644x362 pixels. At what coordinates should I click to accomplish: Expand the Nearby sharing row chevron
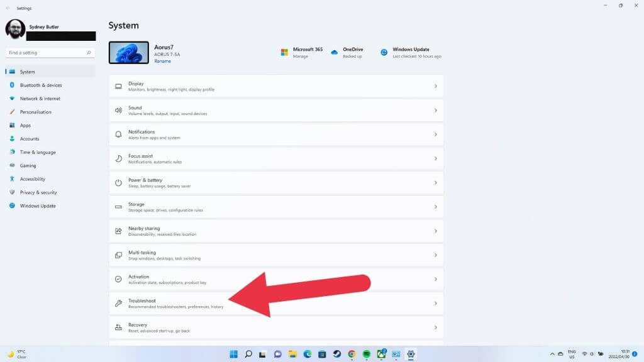tap(435, 231)
